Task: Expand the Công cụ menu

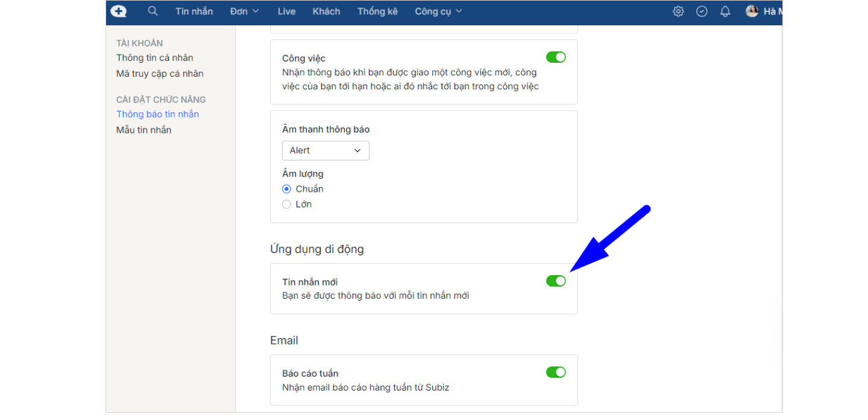Action: (x=438, y=11)
